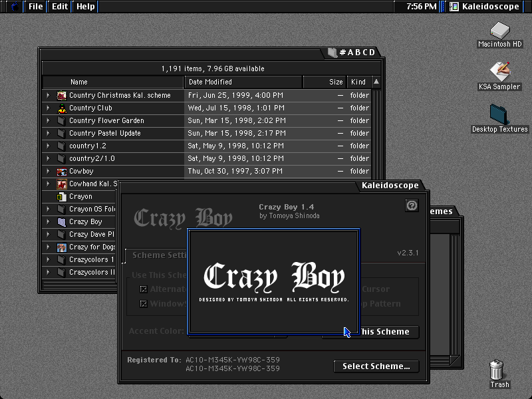532x399 pixels.
Task: Open the Kaleidoscope help question mark button
Action: [x=412, y=205]
